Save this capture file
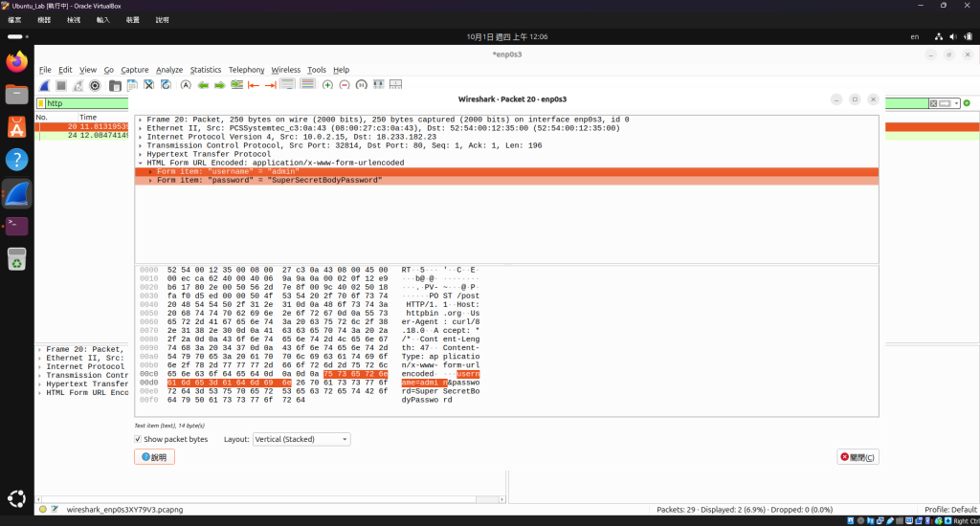 [132, 85]
